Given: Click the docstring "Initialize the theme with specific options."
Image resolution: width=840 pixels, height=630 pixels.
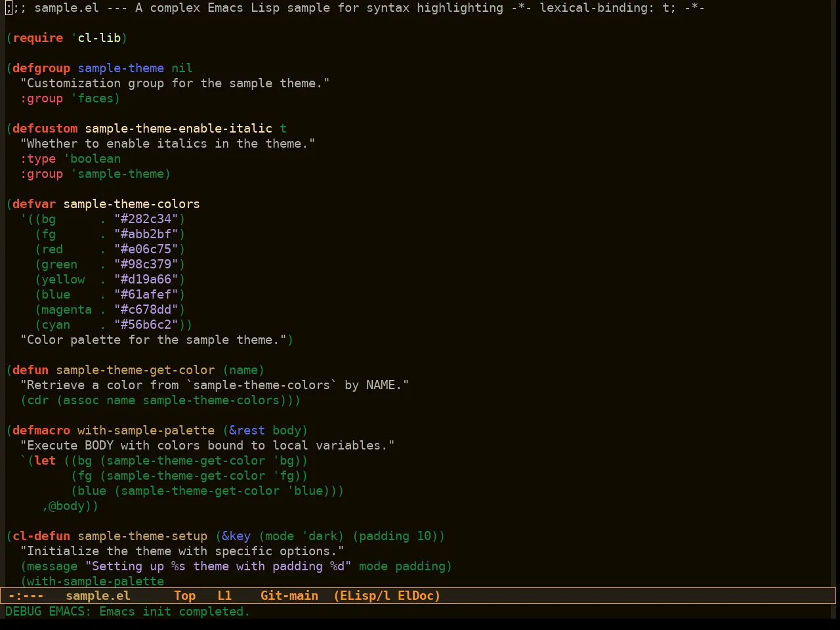Looking at the screenshot, I should tap(182, 551).
